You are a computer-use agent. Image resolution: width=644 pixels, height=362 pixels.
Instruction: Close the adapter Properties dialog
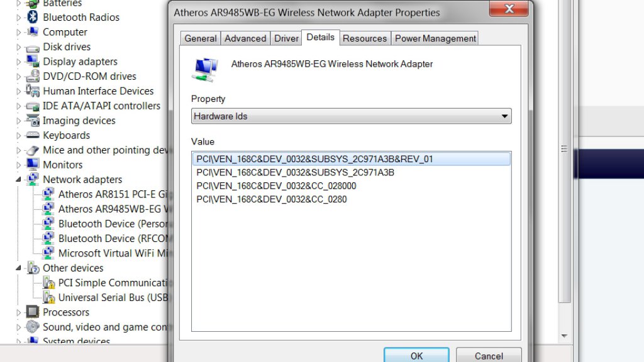[x=509, y=9]
